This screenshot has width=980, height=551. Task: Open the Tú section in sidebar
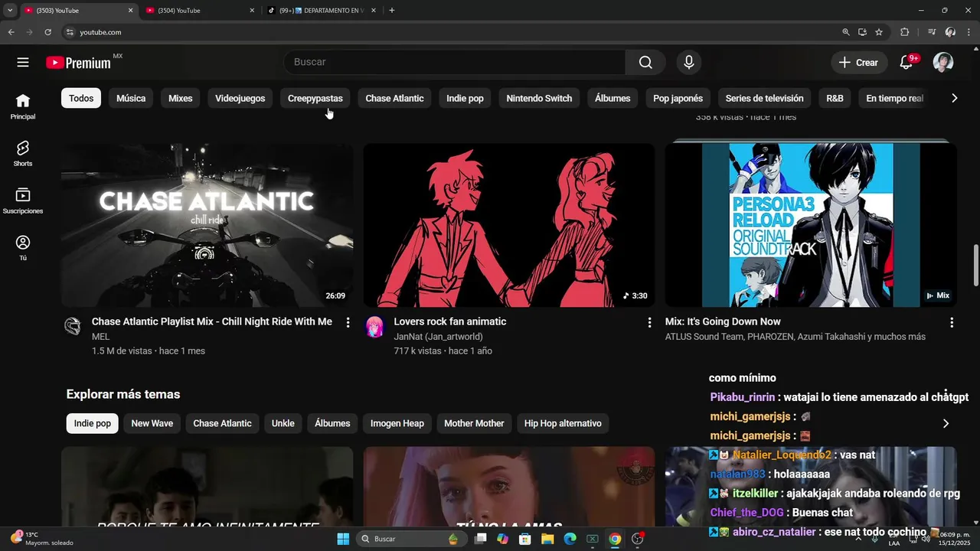[x=23, y=248]
